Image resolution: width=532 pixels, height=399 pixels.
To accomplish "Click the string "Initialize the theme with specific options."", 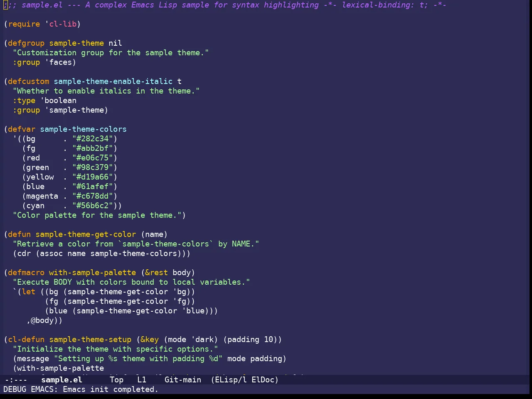I will click(x=116, y=349).
